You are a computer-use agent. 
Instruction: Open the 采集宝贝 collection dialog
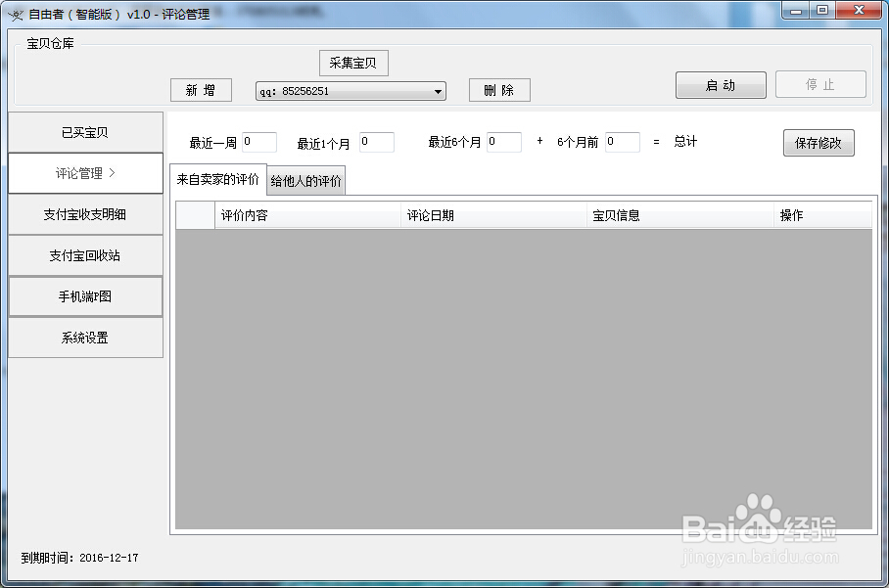tap(352, 63)
